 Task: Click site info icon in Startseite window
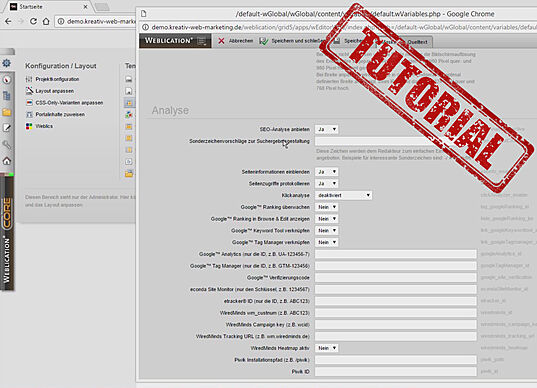pos(61,21)
